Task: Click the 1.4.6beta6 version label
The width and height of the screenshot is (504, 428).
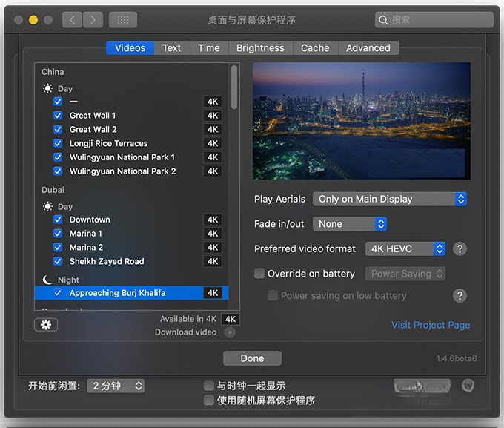Action: [457, 358]
